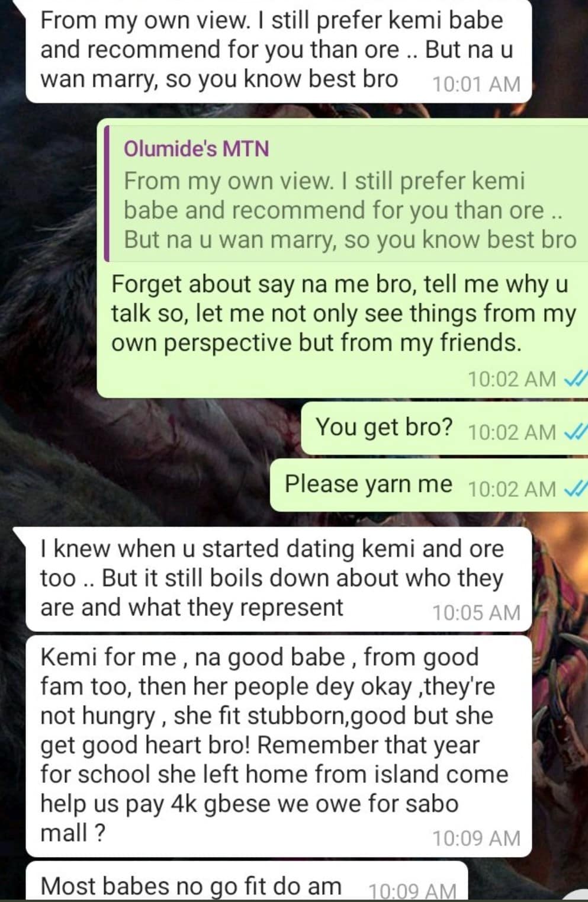Select the 'Kemi for me, na good babe' message
This screenshot has height=902, width=588.
click(x=278, y=746)
